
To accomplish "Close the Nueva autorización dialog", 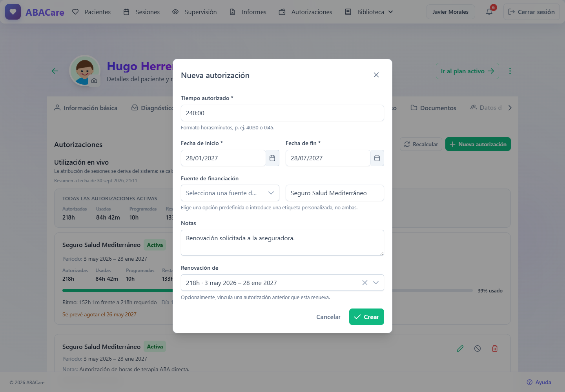I will point(376,75).
